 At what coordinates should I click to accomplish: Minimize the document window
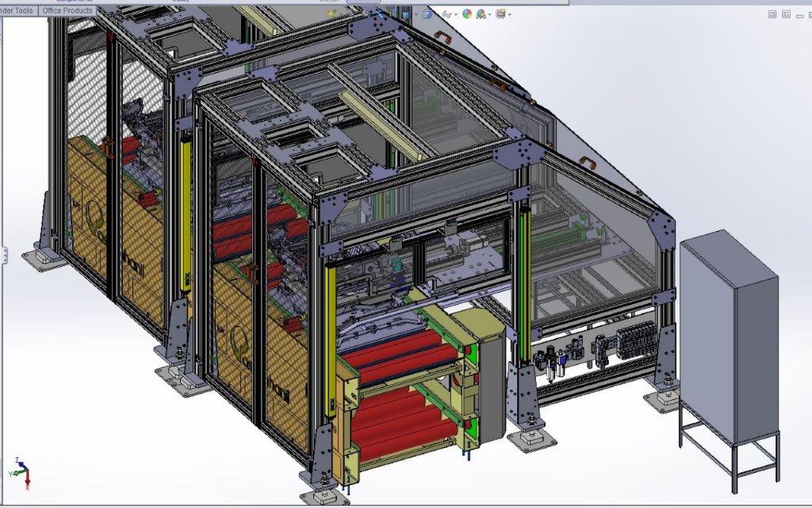click(801, 13)
